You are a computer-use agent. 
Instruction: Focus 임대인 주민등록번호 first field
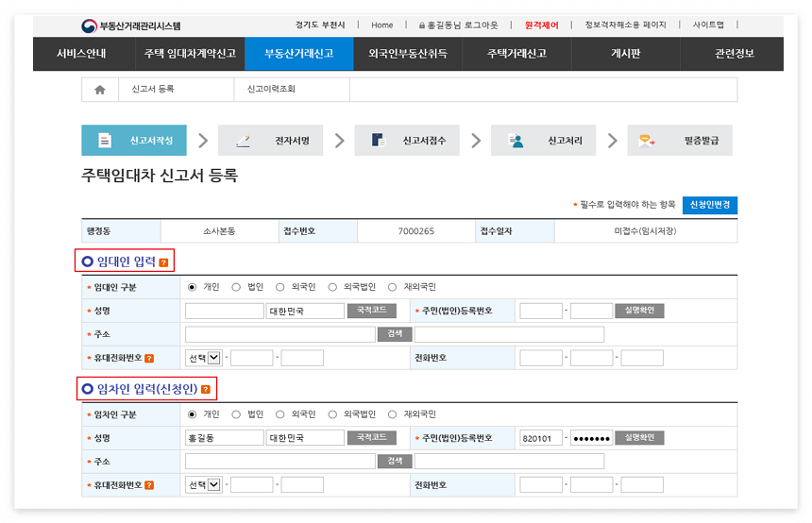tap(541, 311)
